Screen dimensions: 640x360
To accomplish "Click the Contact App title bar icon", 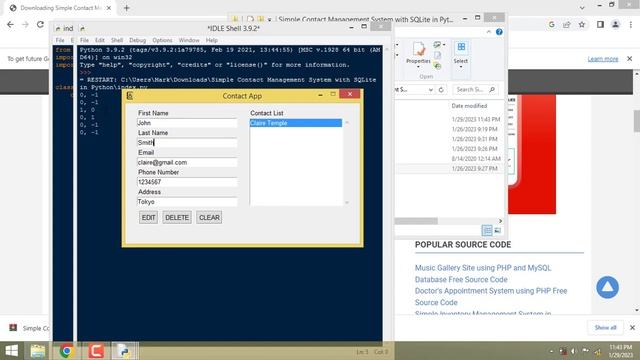I will click(x=130, y=96).
